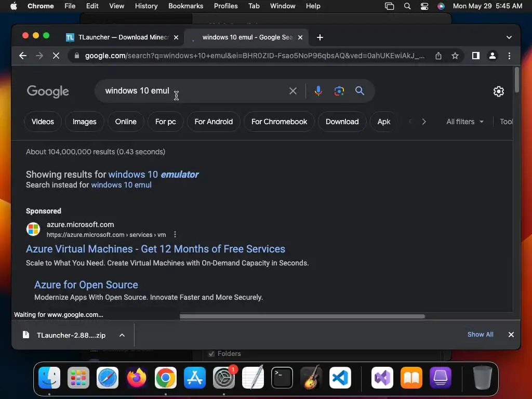Image resolution: width=532 pixels, height=399 pixels.
Task: Open the TLauncher-2.88 zip download
Action: [71, 335]
